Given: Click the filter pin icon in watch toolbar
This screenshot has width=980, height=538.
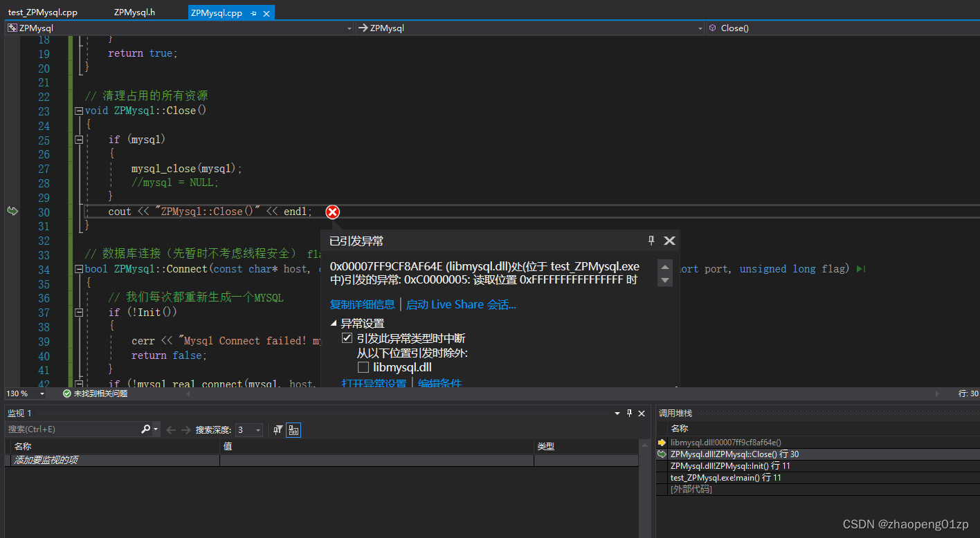Looking at the screenshot, I should click(x=278, y=430).
